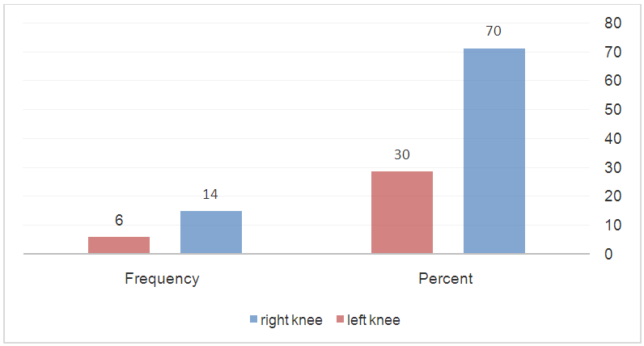
Task: Select the data label "70"
Action: coord(494,32)
